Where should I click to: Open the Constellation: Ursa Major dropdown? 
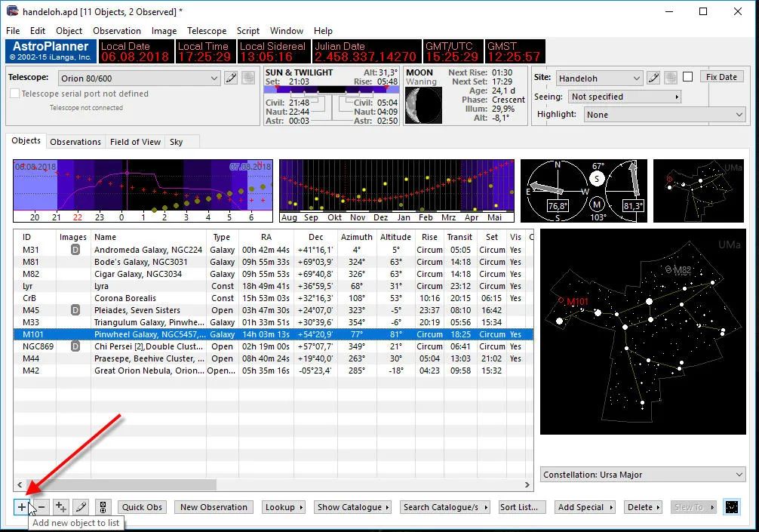tap(643, 475)
